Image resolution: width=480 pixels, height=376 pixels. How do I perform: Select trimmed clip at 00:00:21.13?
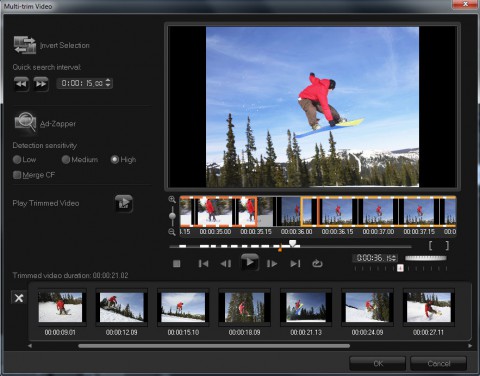point(306,307)
